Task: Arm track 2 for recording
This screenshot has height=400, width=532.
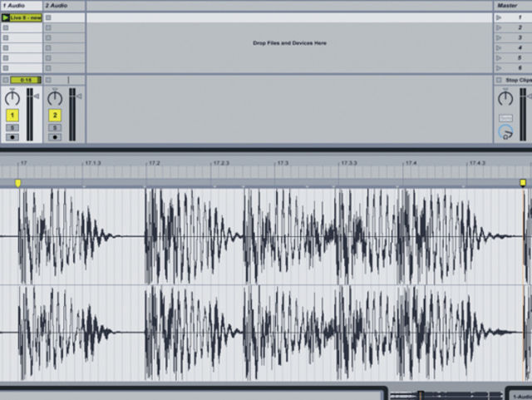Action: point(55,137)
